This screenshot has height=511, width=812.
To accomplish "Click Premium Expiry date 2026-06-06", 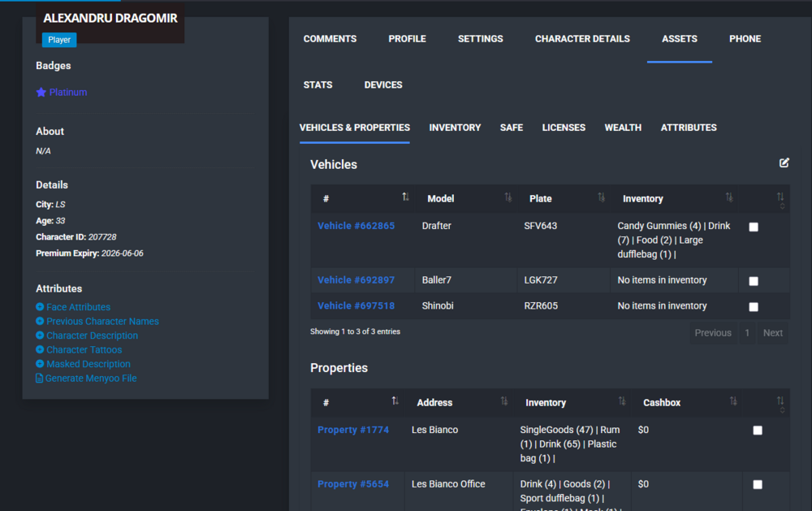I will click(123, 253).
